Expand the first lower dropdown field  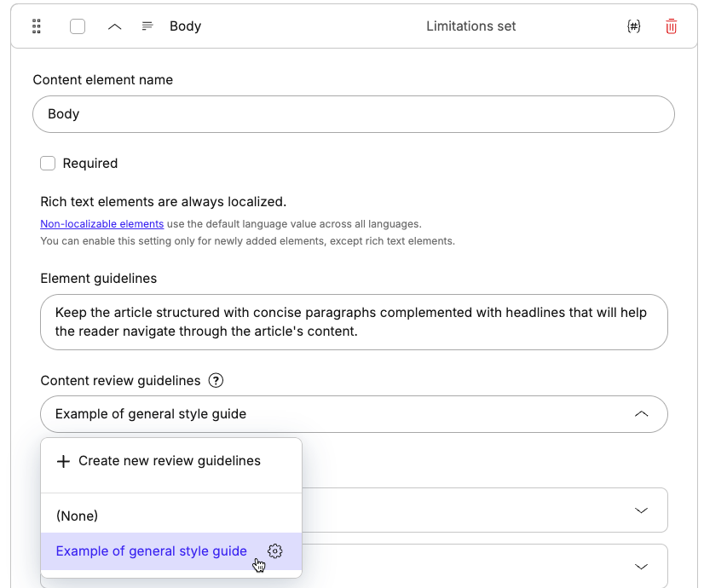[x=642, y=510]
